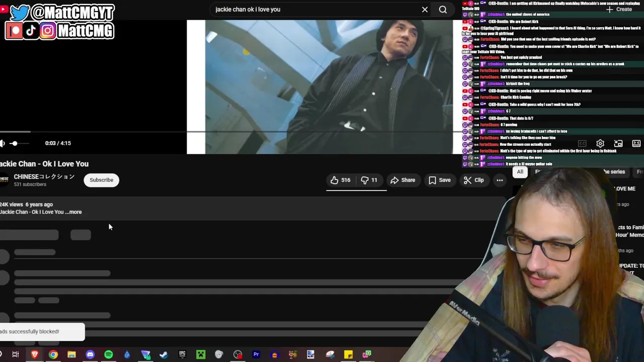
Task: Open Discord from the taskbar
Action: point(90,355)
